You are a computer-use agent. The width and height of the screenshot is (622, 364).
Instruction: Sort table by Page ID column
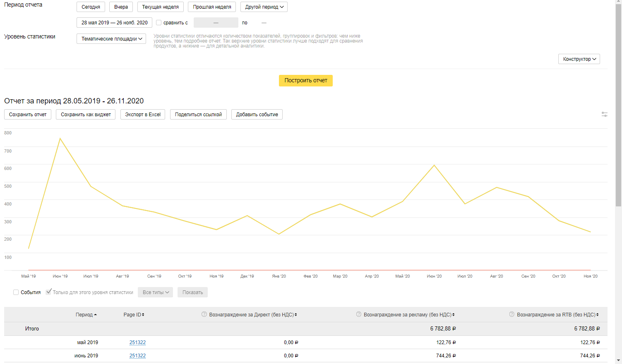tap(134, 315)
